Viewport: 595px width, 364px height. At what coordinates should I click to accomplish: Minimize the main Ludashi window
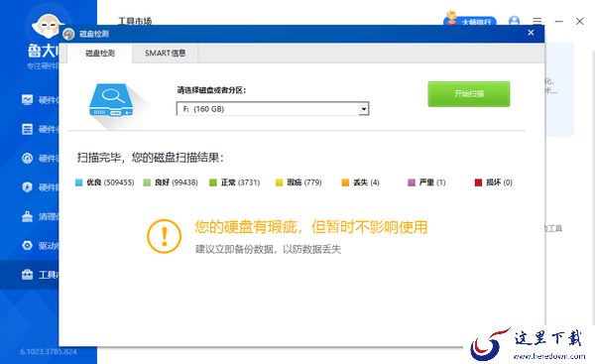pyautogui.click(x=558, y=21)
